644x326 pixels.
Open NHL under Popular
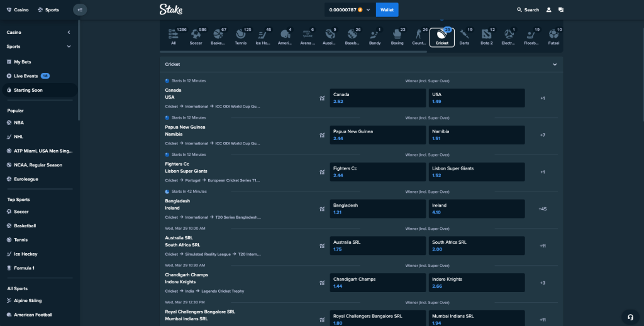click(x=15, y=137)
